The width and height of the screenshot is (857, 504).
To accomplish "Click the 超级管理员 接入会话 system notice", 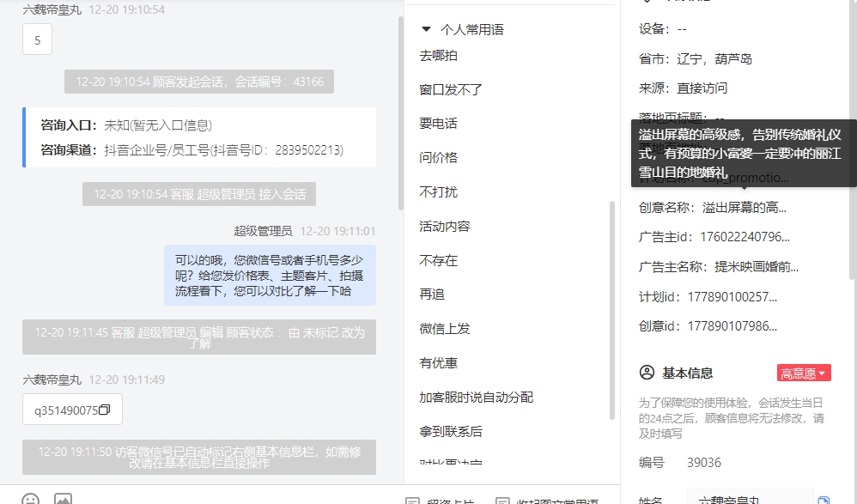I will (199, 194).
